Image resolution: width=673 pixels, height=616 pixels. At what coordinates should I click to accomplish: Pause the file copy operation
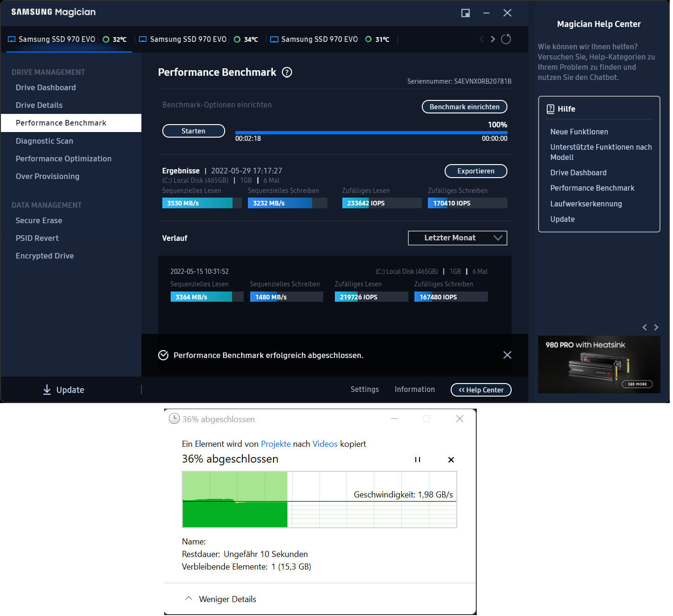click(418, 460)
